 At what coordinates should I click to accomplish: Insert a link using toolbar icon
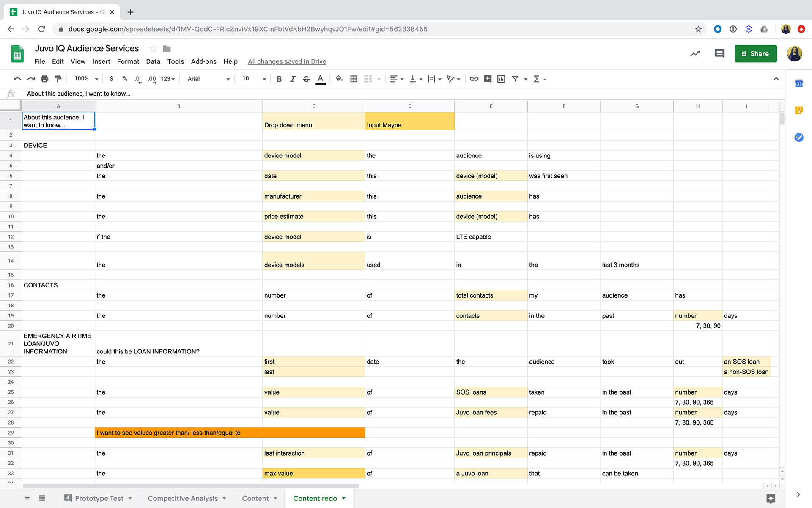click(x=474, y=79)
